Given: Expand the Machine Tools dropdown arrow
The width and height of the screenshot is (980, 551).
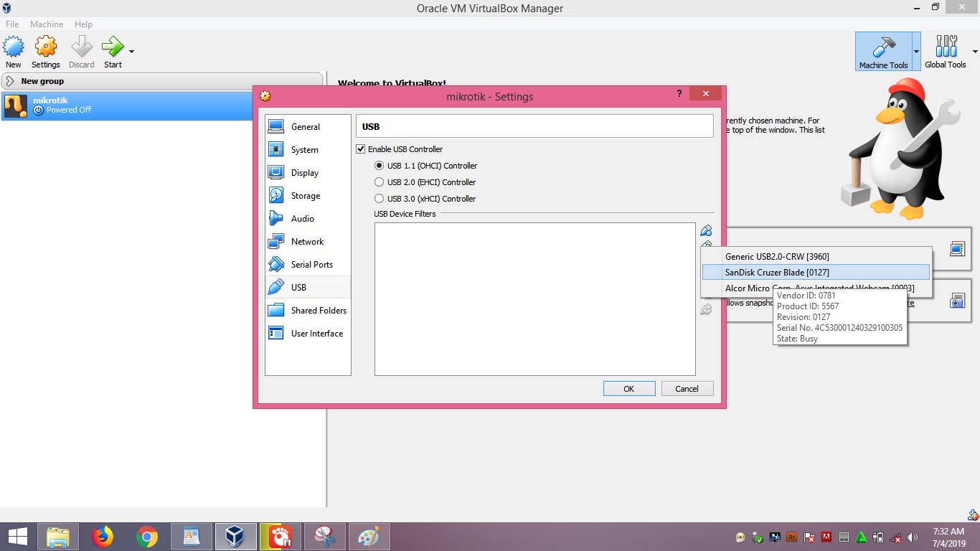Looking at the screenshot, I should click(x=916, y=51).
